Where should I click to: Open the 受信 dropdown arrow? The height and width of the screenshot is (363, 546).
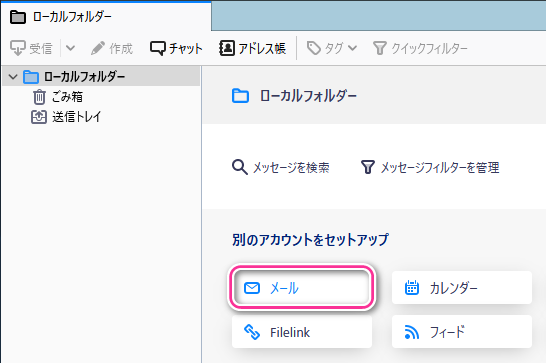[70, 48]
